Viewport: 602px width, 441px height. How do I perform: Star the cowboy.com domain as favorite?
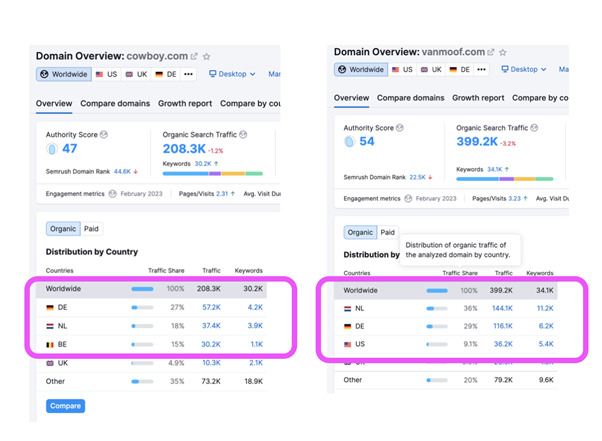(207, 57)
